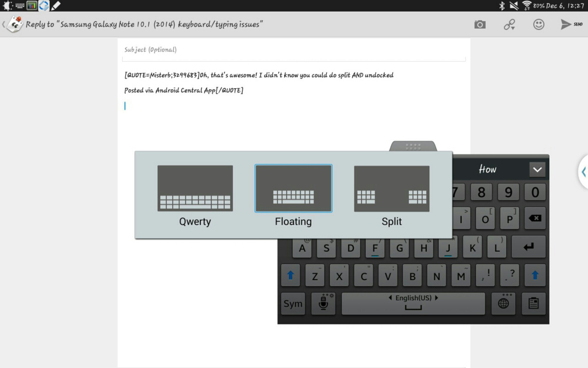This screenshot has width=588, height=368.
Task: Tap the L letter key
Action: click(x=497, y=247)
